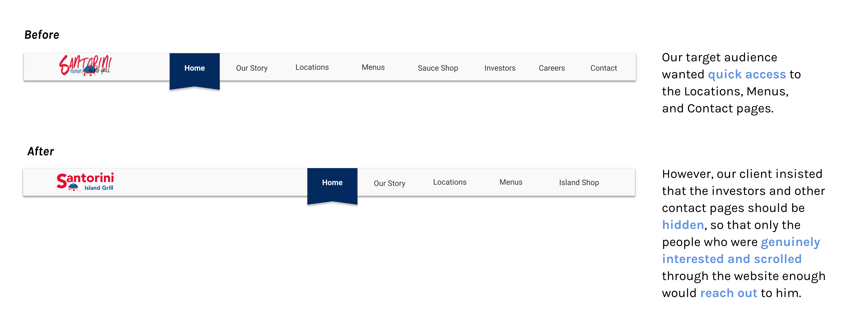Screen dimensions: 868x320
Task: Select the Menus tab (After navbar)
Action: pos(510,182)
